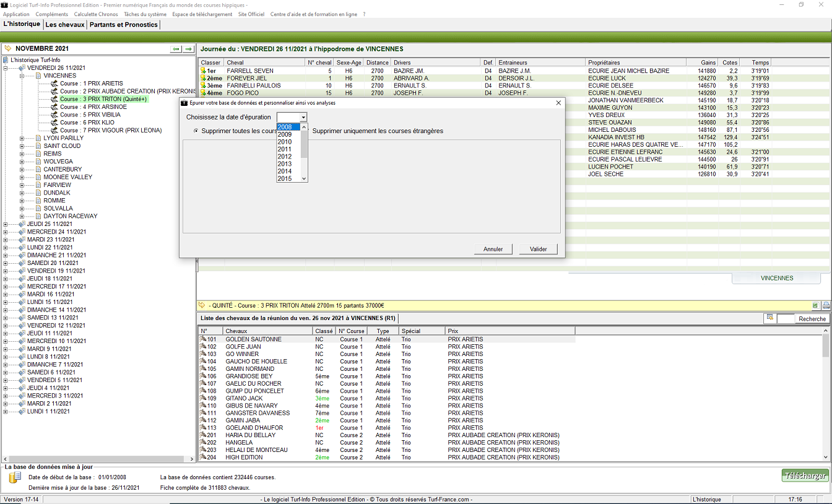Collapse the VENDREDI 26 11/2021 tree node

(6, 68)
